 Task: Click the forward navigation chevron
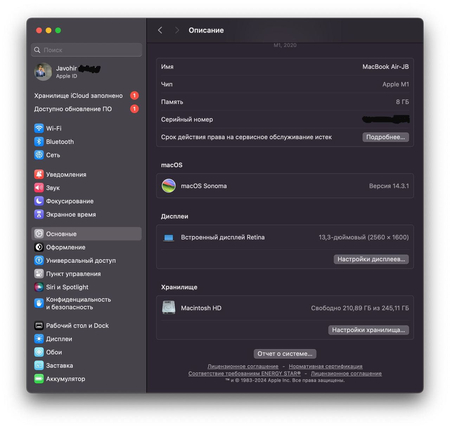177,30
